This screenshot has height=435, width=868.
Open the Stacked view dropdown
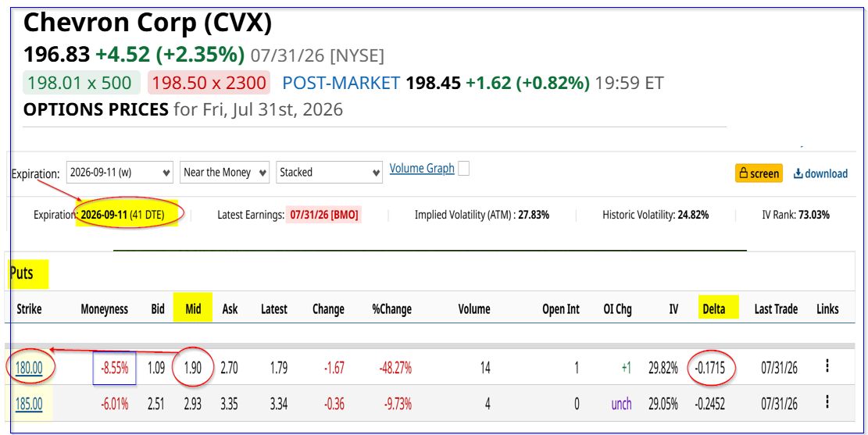tap(330, 173)
